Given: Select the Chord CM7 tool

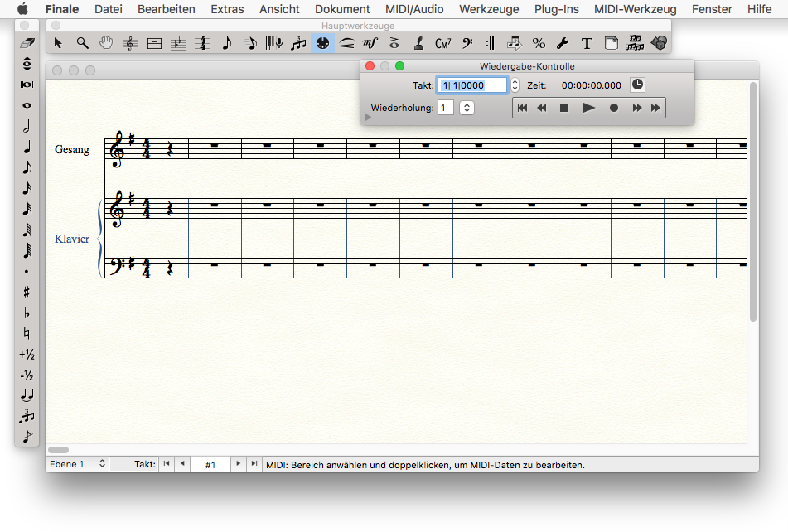Looking at the screenshot, I should pyautogui.click(x=442, y=44).
